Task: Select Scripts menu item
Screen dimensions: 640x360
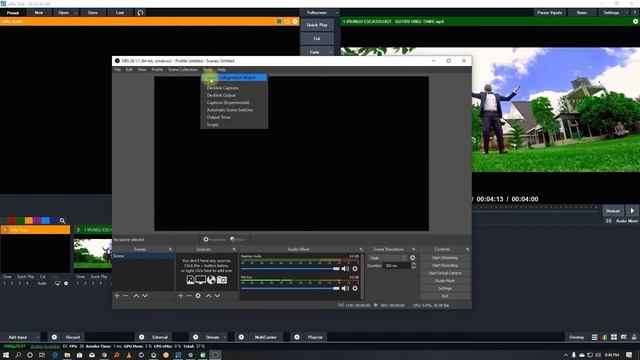Action: pos(234,124)
